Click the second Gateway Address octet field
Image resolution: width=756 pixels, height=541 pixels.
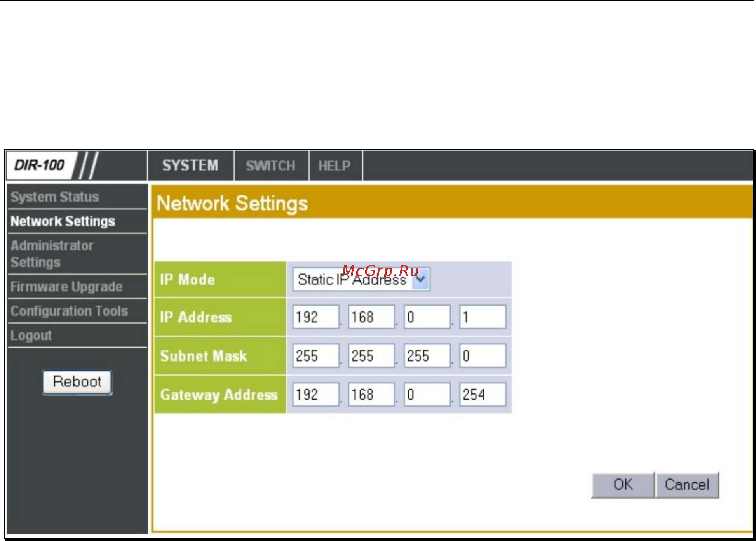click(x=371, y=395)
